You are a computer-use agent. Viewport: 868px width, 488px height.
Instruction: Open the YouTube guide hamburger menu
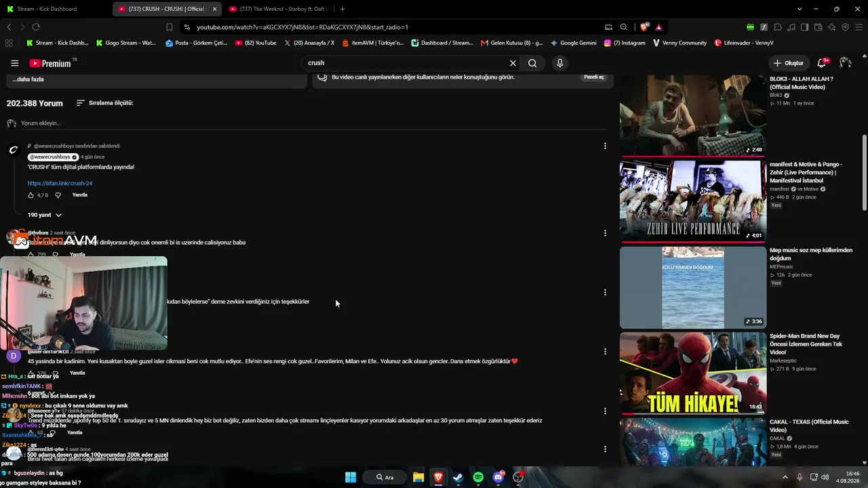pos(15,63)
